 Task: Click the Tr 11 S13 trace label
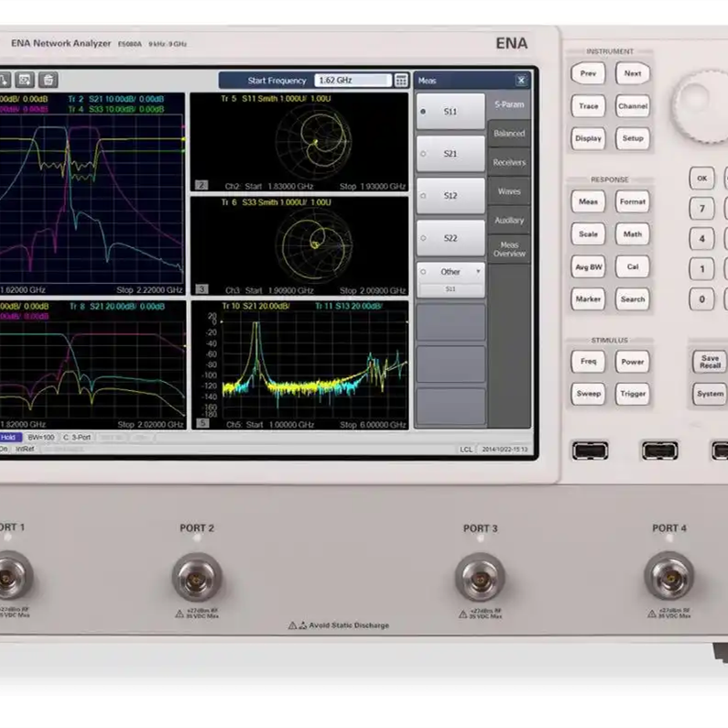[349, 306]
